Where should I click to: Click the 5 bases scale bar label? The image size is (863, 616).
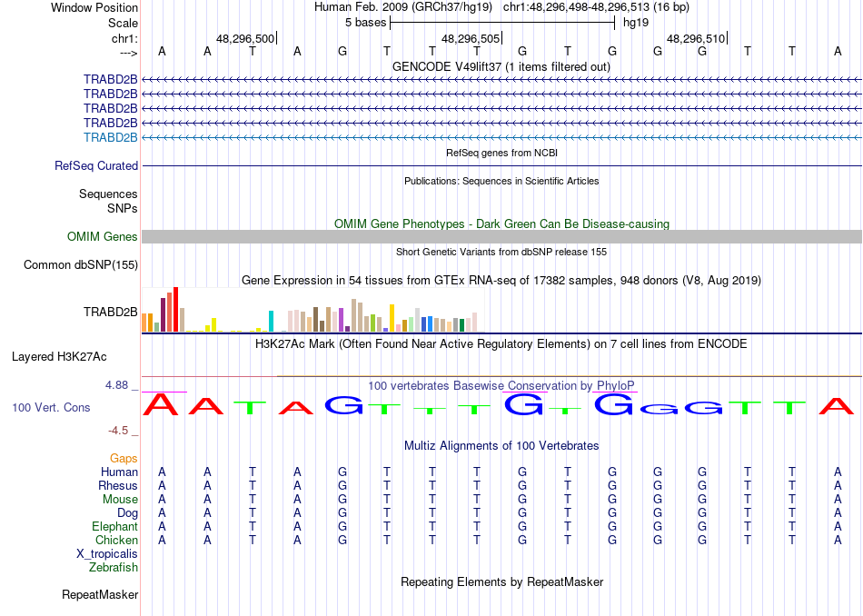click(365, 23)
